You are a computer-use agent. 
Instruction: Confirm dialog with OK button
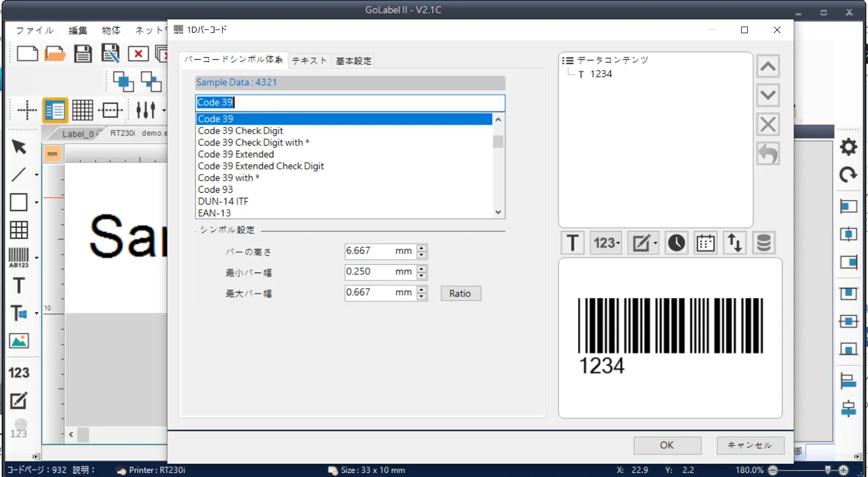(667, 445)
